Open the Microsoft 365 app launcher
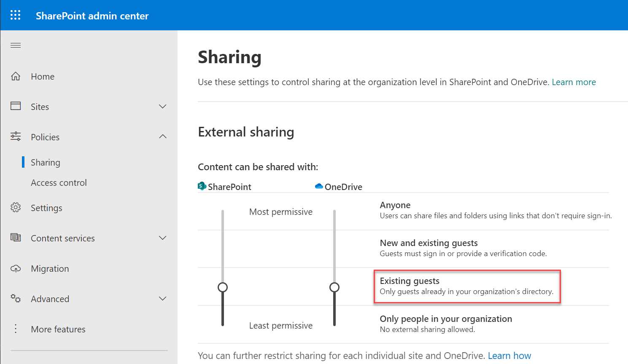 pyautogui.click(x=15, y=15)
